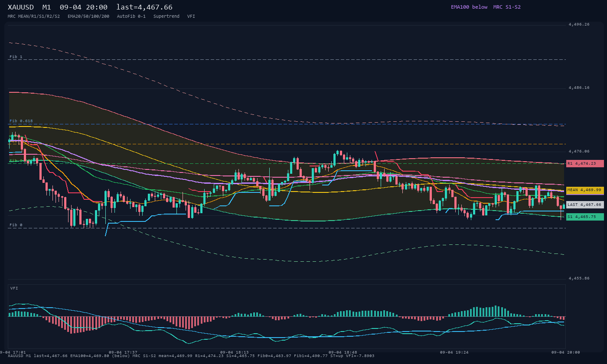Click the last=4,467.66 header value
607x364 pixels.
[x=144, y=7]
